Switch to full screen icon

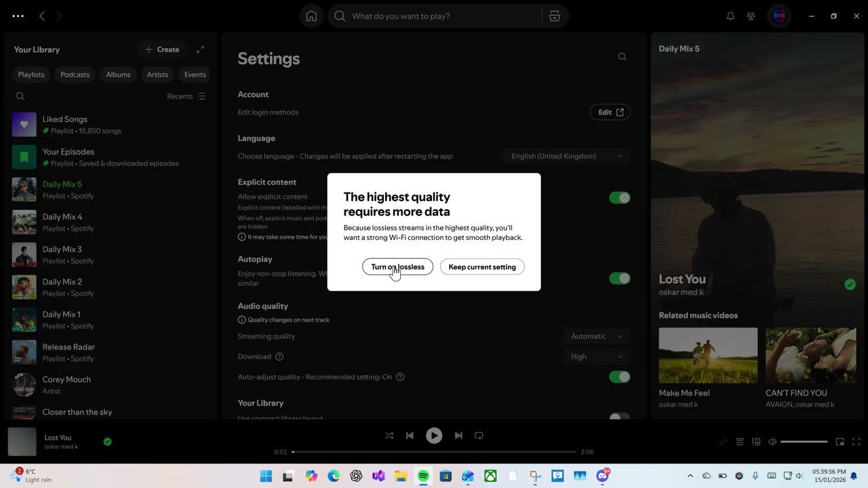coord(856,442)
